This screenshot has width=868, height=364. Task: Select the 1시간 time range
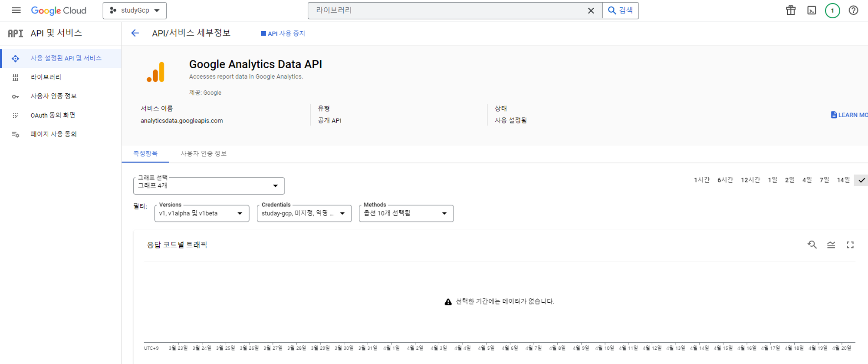pyautogui.click(x=702, y=180)
